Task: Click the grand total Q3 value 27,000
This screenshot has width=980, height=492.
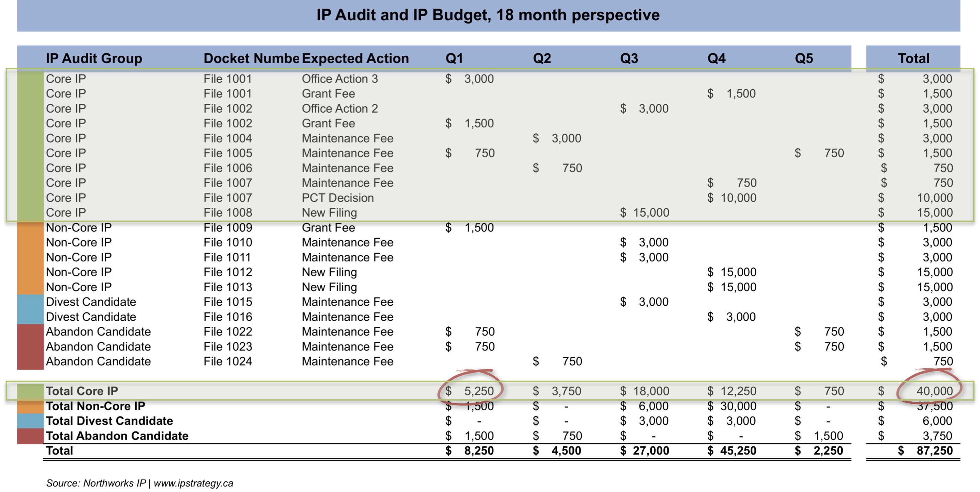Action: 651,450
